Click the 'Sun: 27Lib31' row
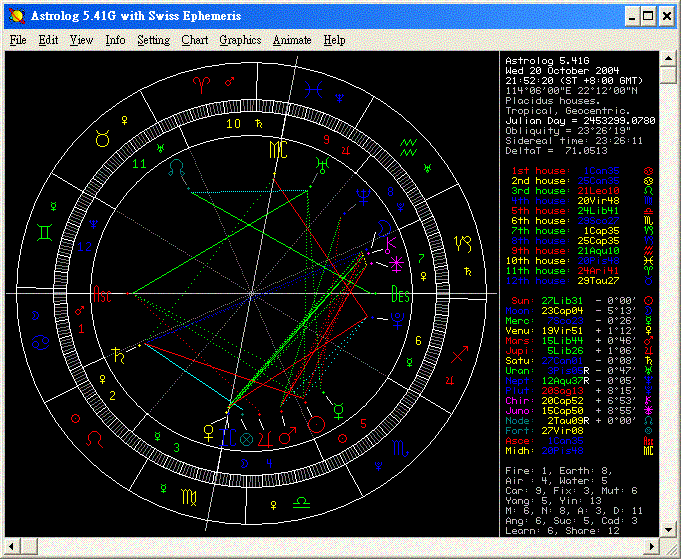 coord(582,301)
